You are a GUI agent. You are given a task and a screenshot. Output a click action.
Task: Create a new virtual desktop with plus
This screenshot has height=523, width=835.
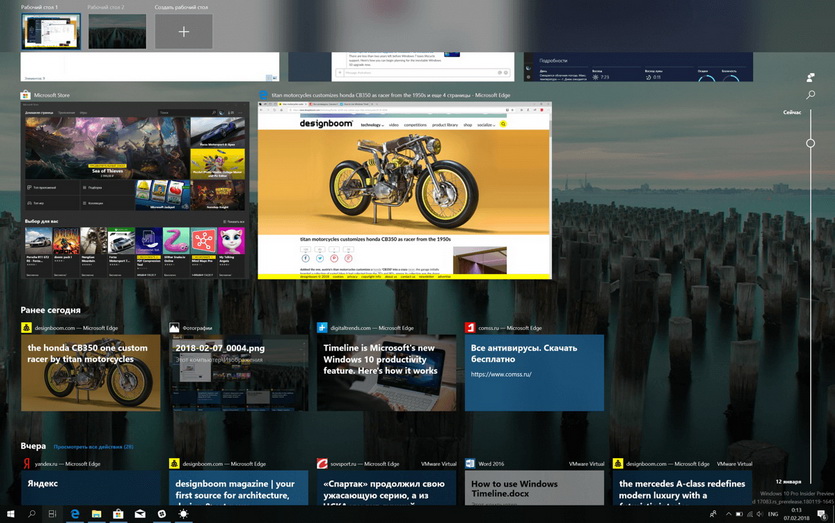click(x=184, y=32)
